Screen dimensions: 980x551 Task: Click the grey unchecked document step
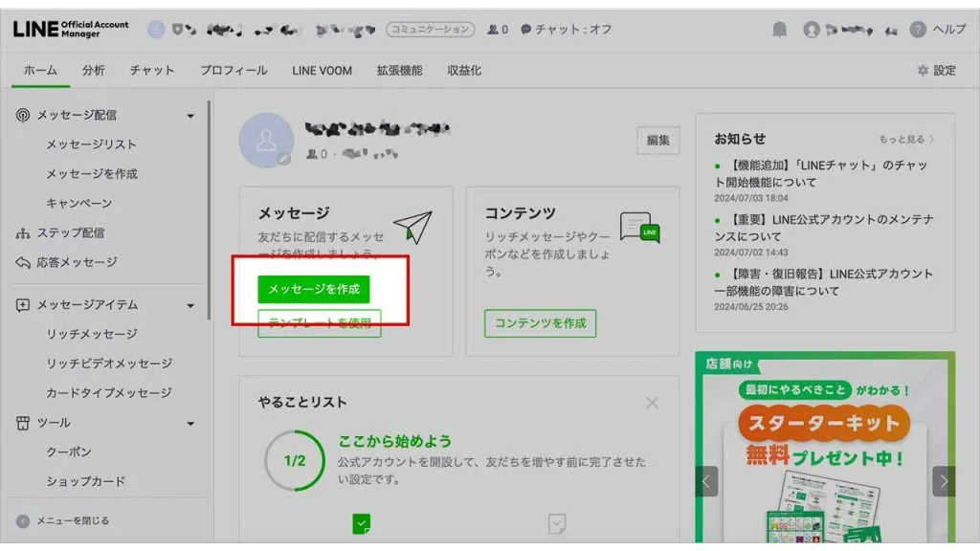(x=557, y=523)
